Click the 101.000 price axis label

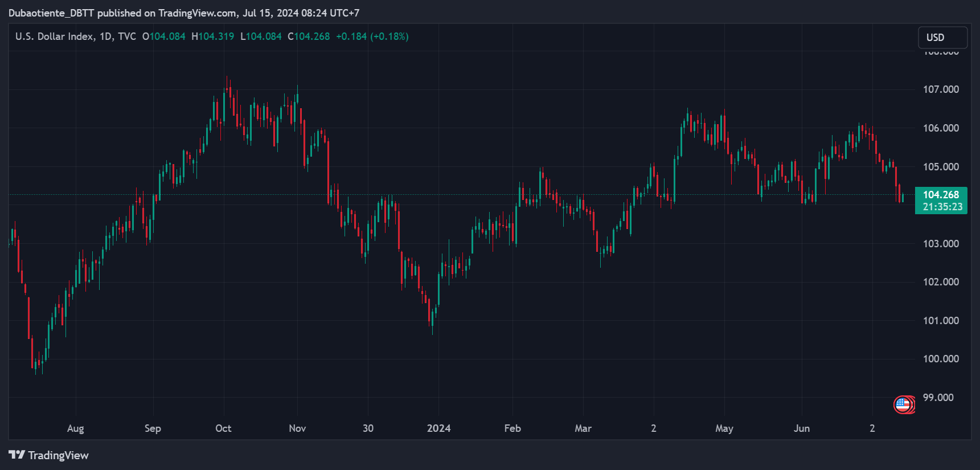click(x=941, y=321)
